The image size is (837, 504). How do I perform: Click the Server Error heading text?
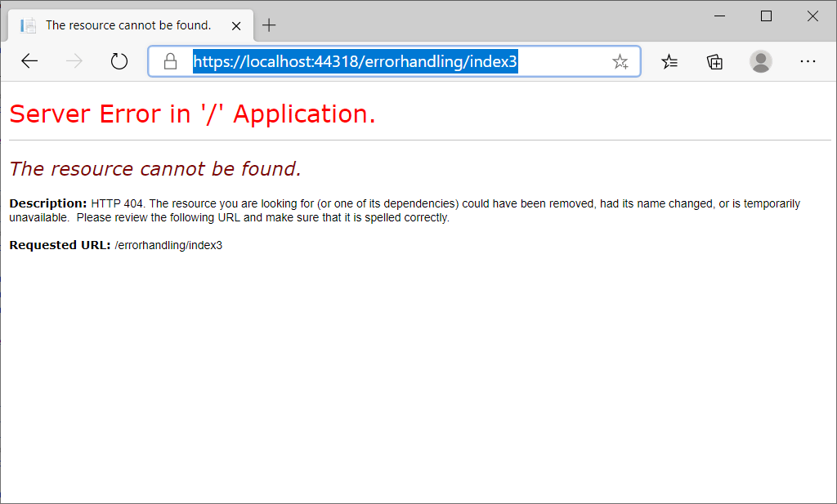[x=192, y=114]
